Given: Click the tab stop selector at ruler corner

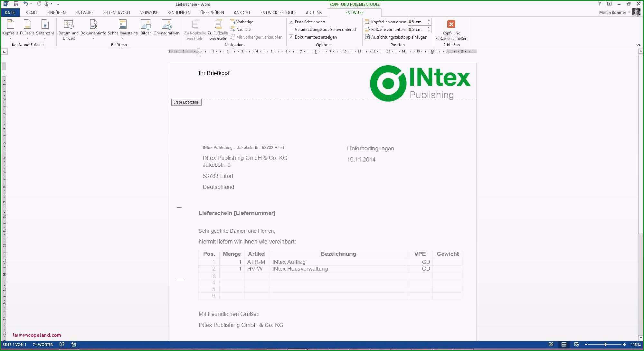Looking at the screenshot, I should click(4, 51).
